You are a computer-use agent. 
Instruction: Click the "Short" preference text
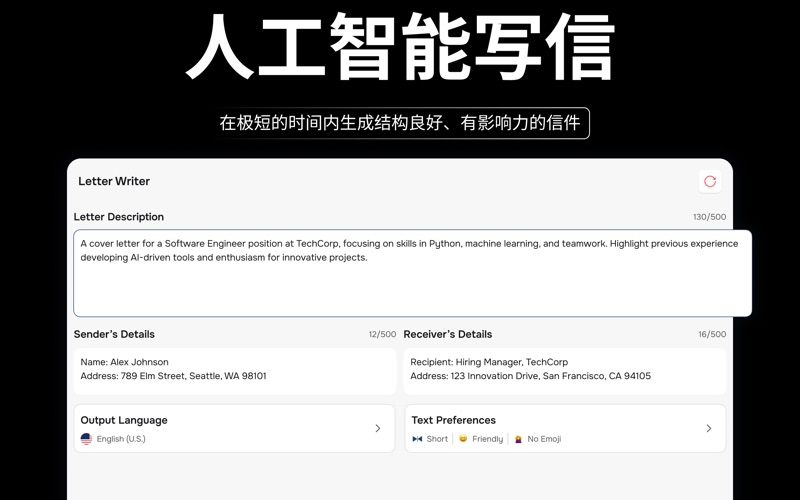pos(437,439)
